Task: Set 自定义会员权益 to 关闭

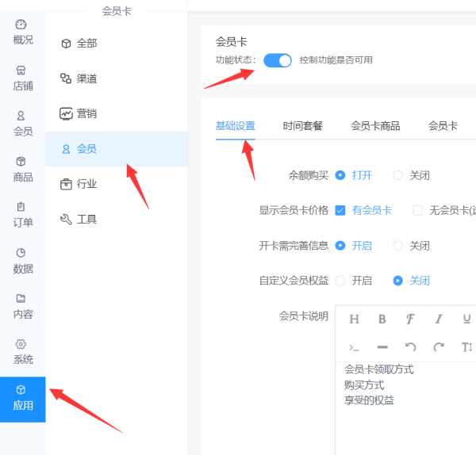Action: [x=411, y=281]
